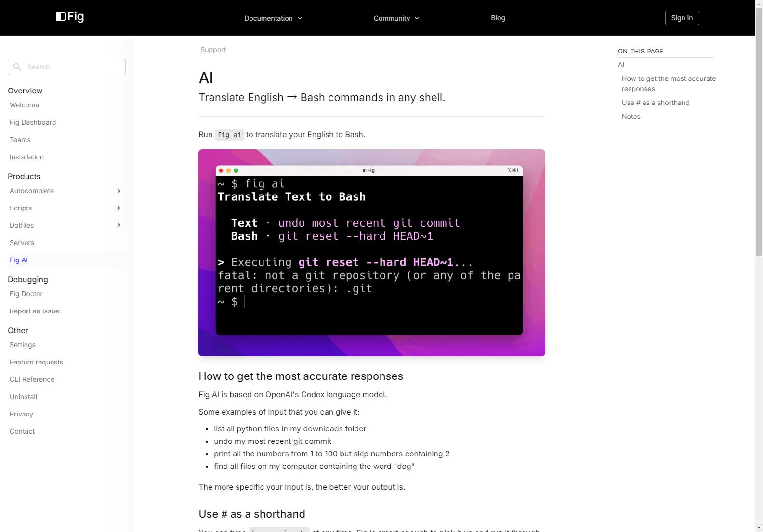This screenshot has height=532, width=763.
Task: Click the Debugging section heading
Action: coord(28,279)
